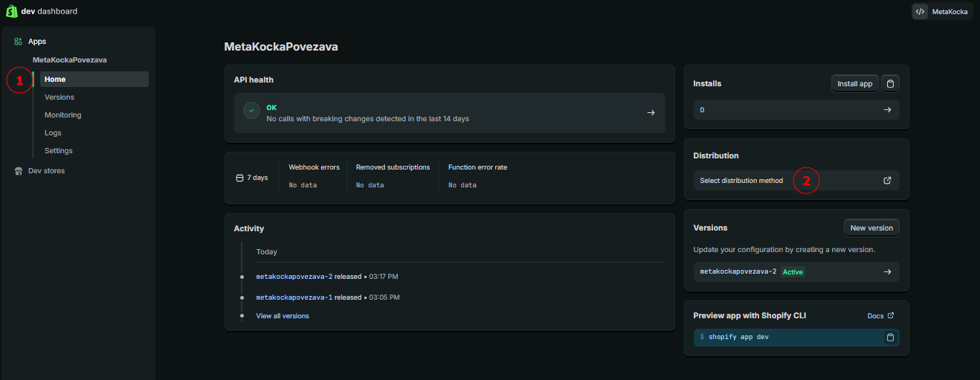
Task: Click the Dev stores shop icon
Action: click(18, 171)
